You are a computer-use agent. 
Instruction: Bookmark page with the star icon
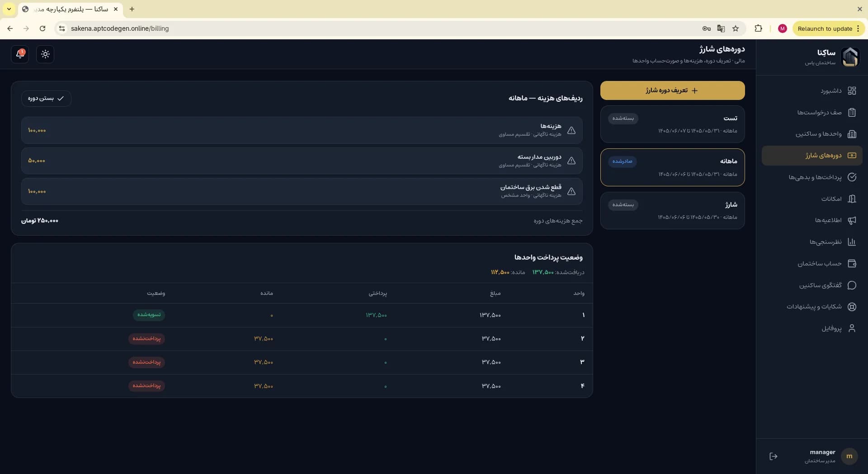(736, 28)
